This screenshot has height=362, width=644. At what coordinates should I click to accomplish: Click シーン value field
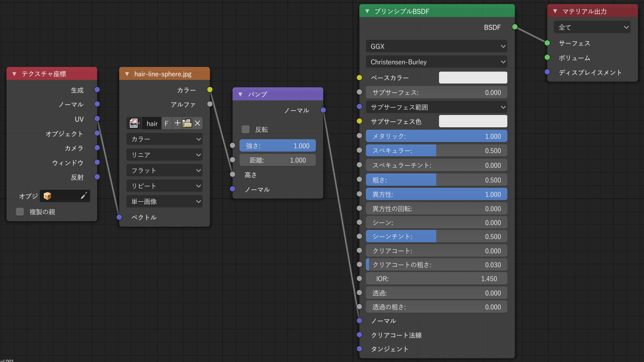click(x=436, y=222)
